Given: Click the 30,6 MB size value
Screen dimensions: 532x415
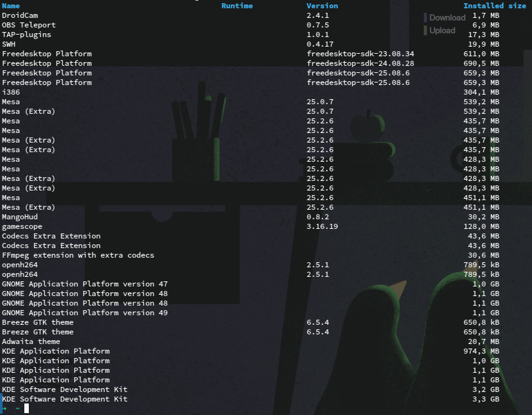Looking at the screenshot, I should point(483,255).
